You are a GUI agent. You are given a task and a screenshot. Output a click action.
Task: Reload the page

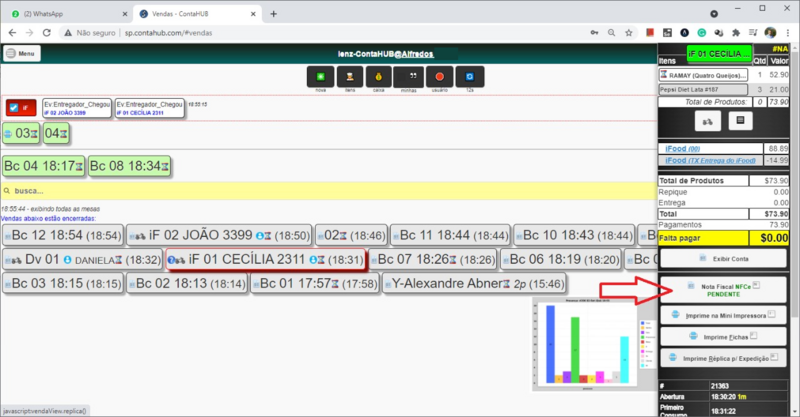coord(46,33)
